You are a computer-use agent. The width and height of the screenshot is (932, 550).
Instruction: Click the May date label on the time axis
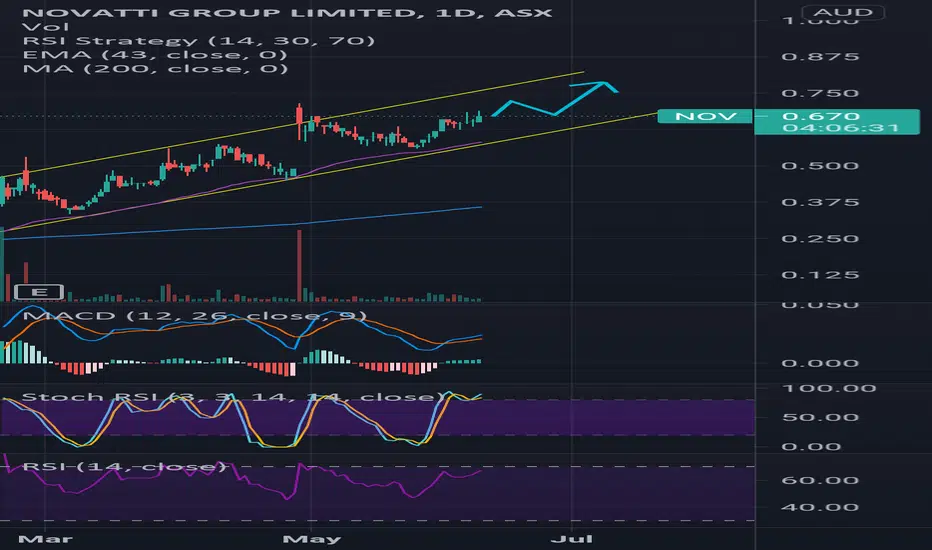(311, 539)
